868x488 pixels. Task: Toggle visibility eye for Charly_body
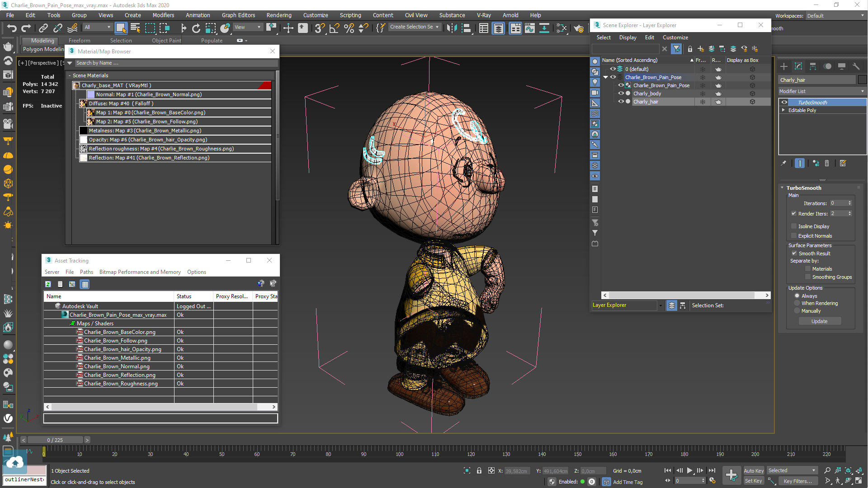[621, 94]
